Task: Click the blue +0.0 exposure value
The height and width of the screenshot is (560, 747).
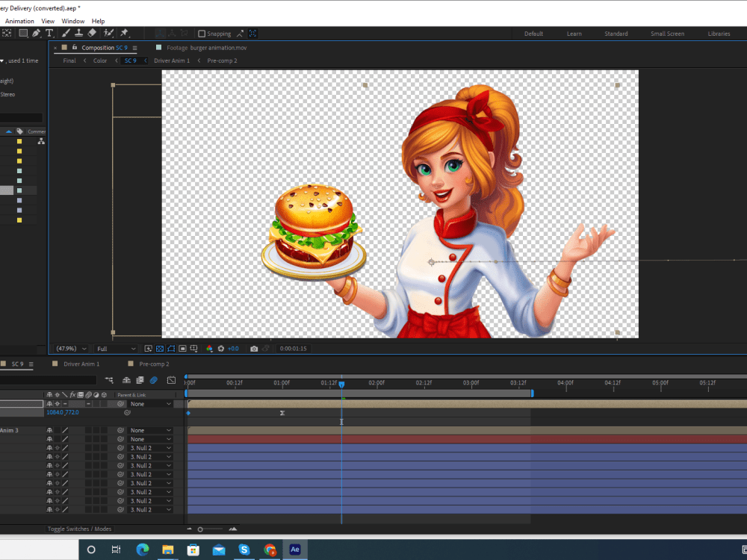Action: [233, 349]
